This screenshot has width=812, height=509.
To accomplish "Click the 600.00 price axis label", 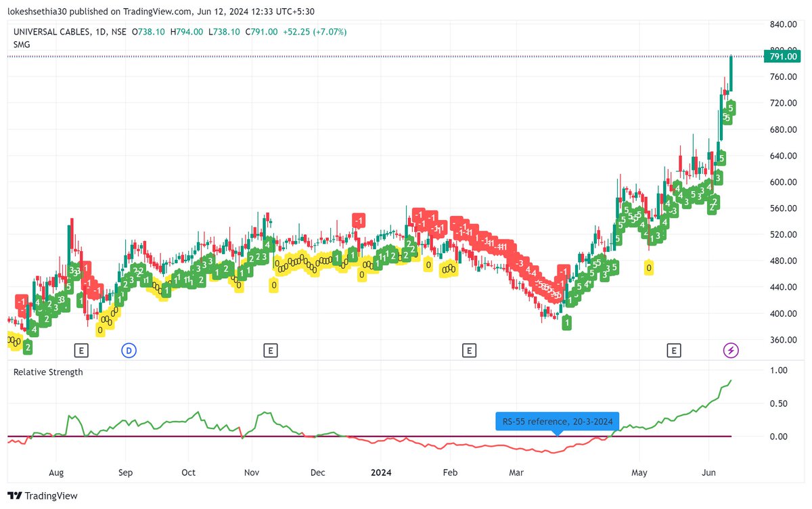I will [x=784, y=182].
